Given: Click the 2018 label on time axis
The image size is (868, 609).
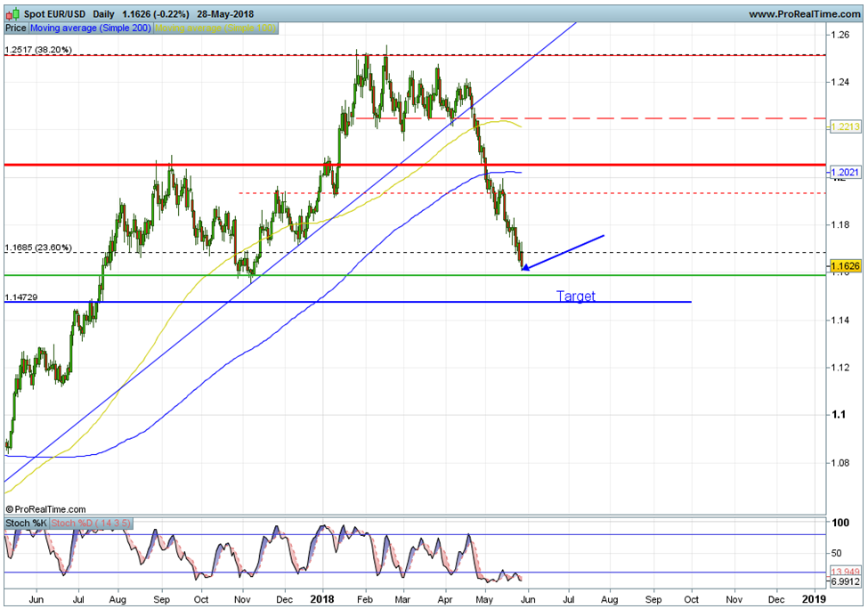Looking at the screenshot, I should tap(322, 599).
